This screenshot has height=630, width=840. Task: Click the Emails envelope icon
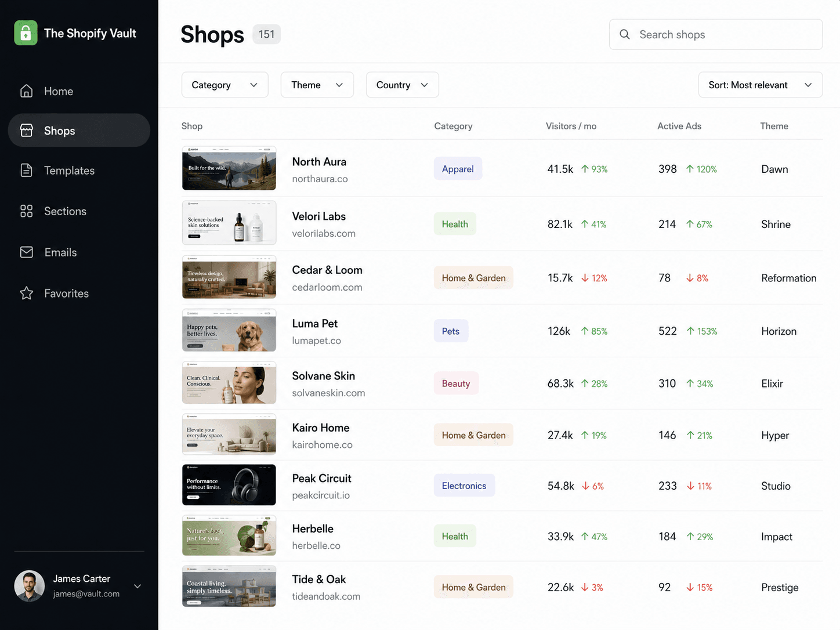click(x=26, y=252)
